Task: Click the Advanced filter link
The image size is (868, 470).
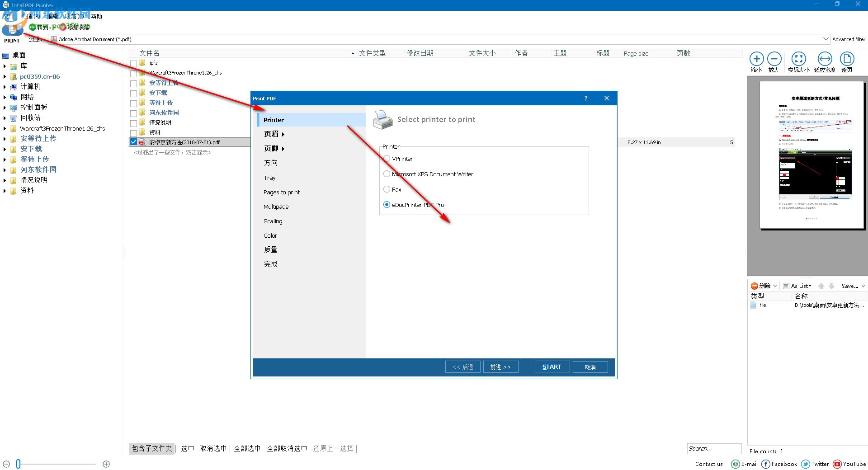Action: point(849,39)
